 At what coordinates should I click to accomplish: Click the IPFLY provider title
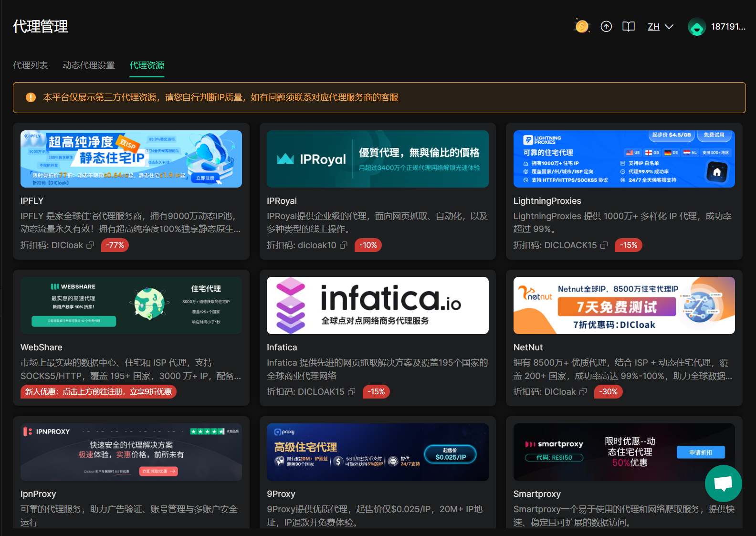point(32,201)
